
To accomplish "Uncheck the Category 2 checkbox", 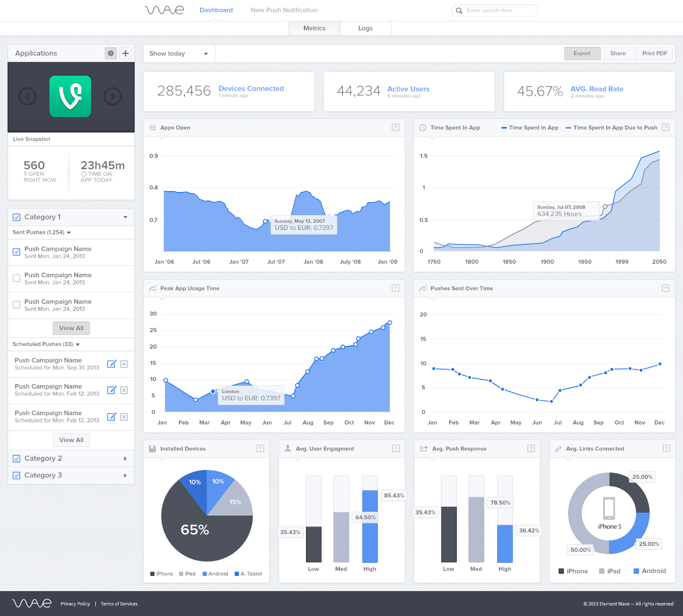I will tap(16, 458).
